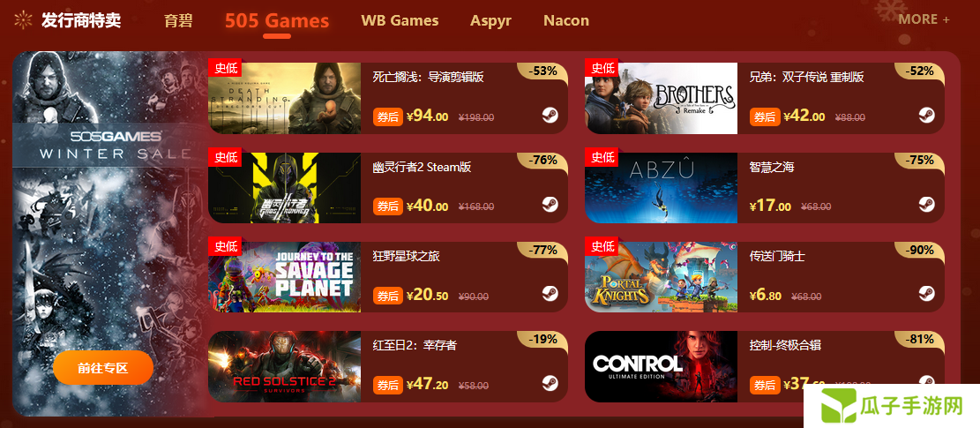Click Steam icon on Portal Knights card

coord(927,294)
